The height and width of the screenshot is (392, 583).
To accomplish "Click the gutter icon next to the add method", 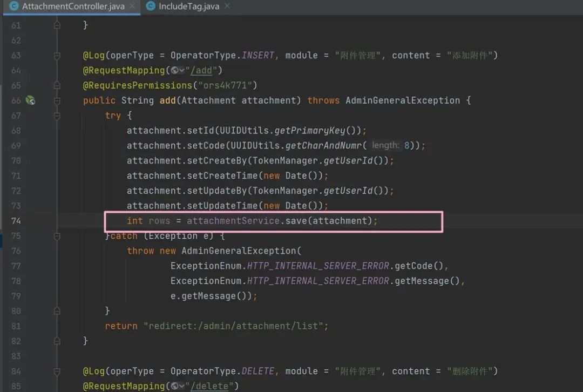I will pos(30,100).
